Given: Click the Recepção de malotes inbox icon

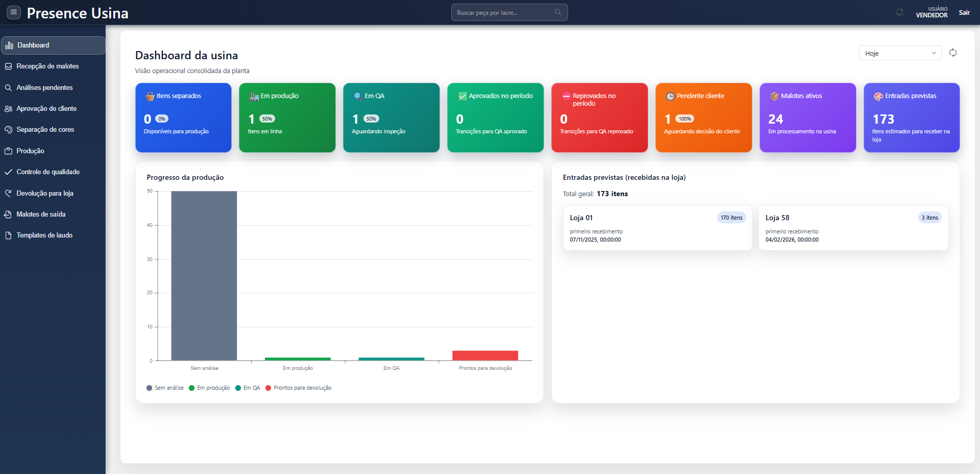Looking at the screenshot, I should coord(8,66).
